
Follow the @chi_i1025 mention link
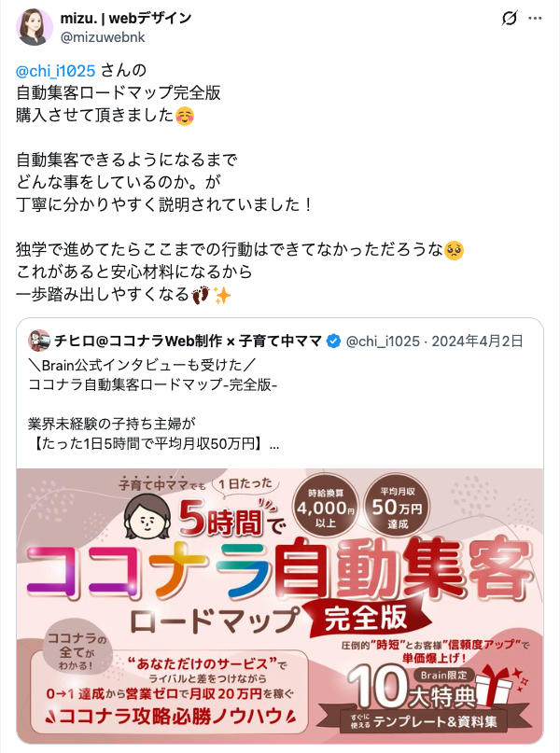pyautogui.click(x=56, y=71)
